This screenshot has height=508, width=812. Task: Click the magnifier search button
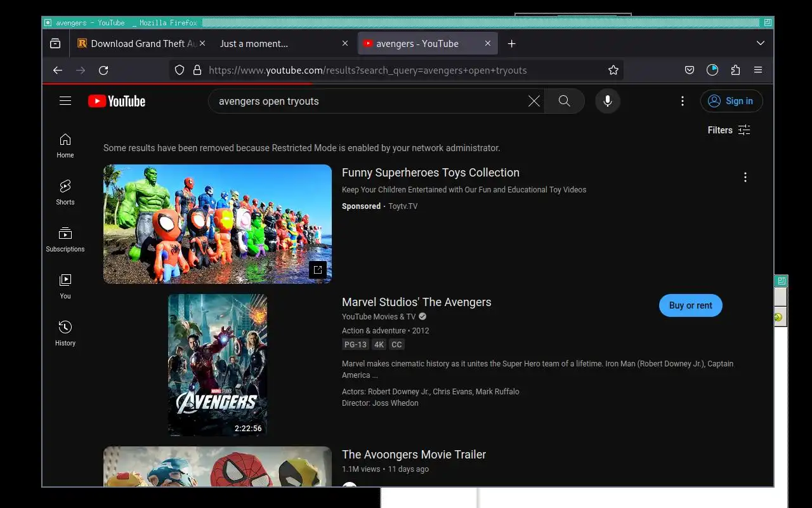pyautogui.click(x=564, y=101)
